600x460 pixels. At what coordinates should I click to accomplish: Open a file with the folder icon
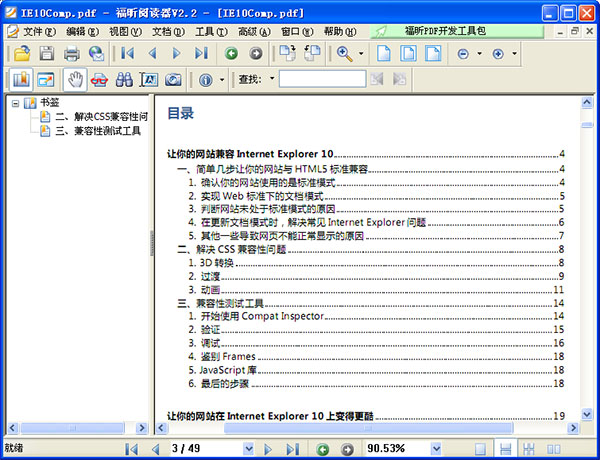22,53
